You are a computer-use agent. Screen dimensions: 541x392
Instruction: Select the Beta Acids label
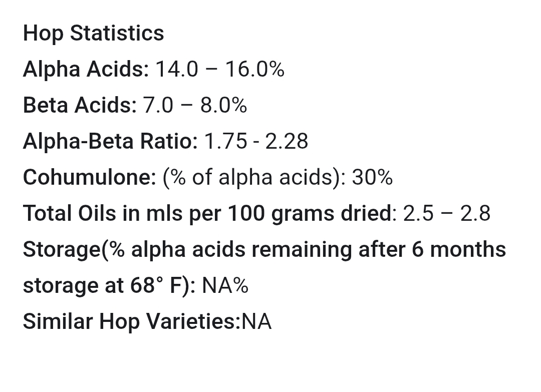[80, 105]
